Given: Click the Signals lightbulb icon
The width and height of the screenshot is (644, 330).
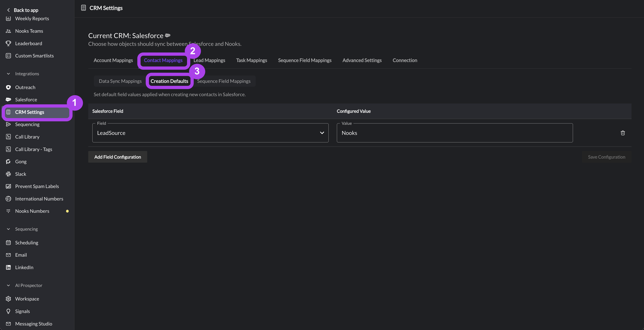Looking at the screenshot, I should point(8,311).
